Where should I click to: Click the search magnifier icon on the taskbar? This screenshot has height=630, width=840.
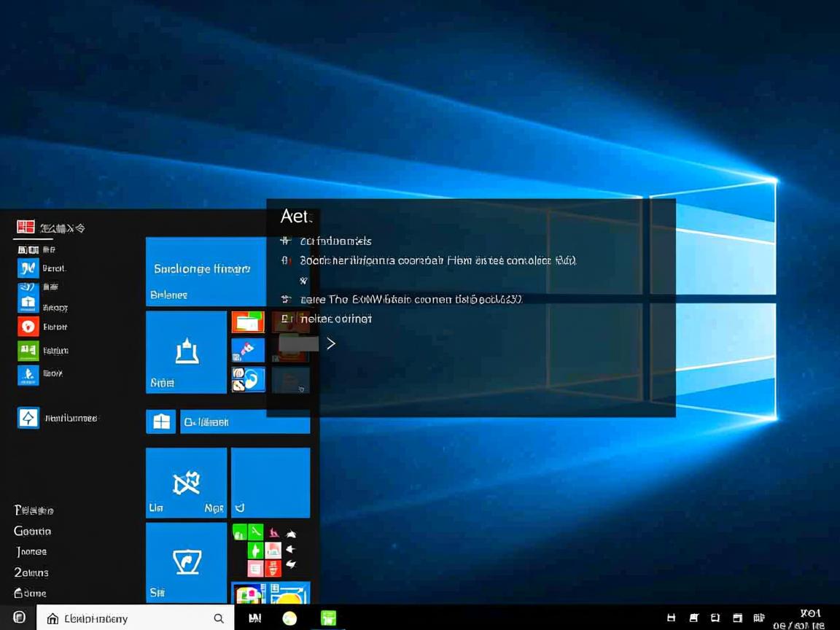point(219,618)
